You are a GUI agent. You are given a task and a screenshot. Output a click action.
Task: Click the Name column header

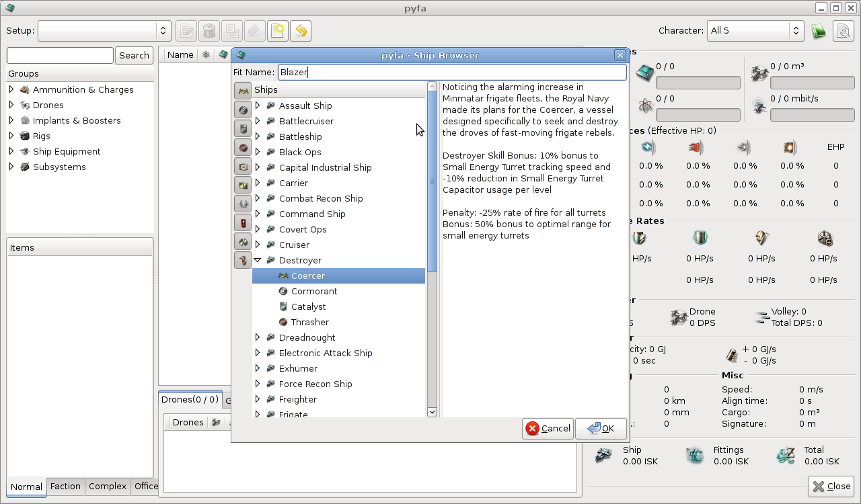click(x=180, y=54)
